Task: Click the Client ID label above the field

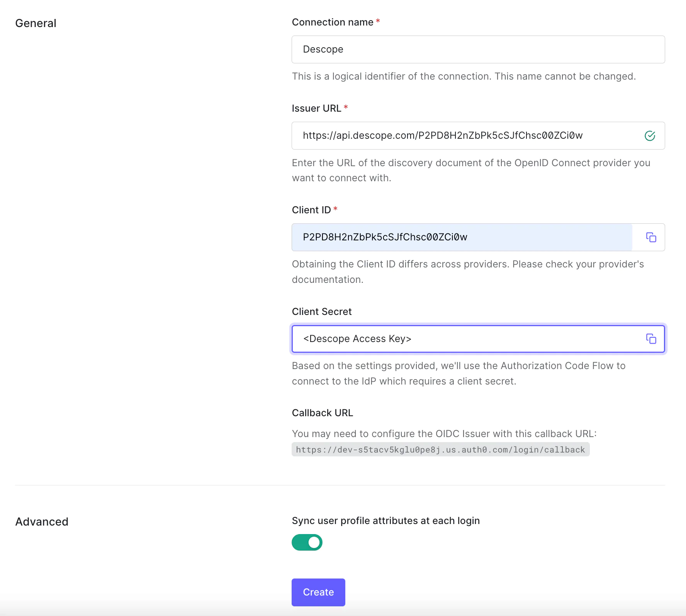Action: pyautogui.click(x=311, y=209)
